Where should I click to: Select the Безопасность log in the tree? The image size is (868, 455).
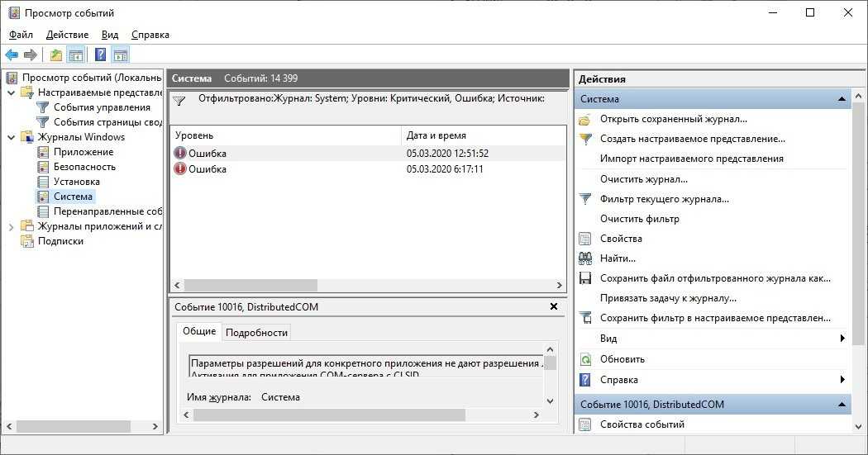click(x=84, y=167)
